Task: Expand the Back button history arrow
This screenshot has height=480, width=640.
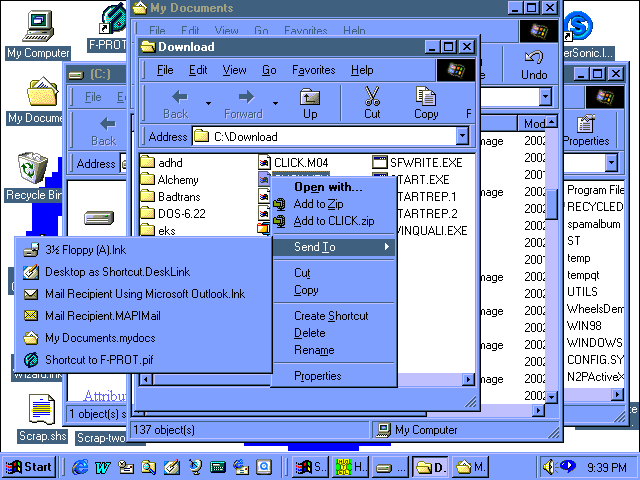Action: [208, 103]
